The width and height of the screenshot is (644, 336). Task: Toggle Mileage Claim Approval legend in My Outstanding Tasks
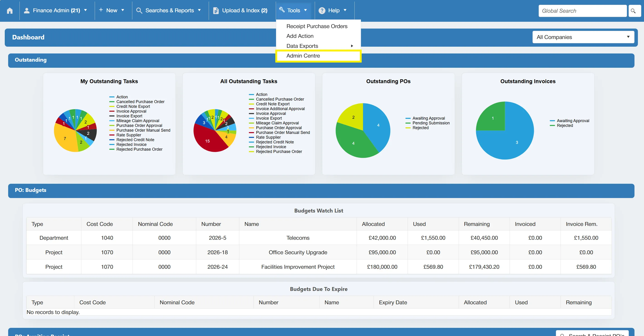pyautogui.click(x=134, y=121)
